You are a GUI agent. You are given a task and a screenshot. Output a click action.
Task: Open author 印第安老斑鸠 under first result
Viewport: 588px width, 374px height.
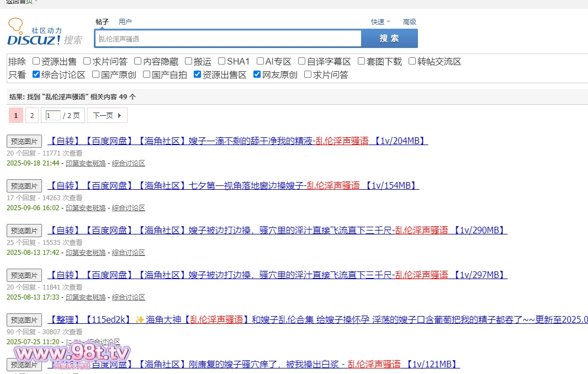click(x=86, y=163)
